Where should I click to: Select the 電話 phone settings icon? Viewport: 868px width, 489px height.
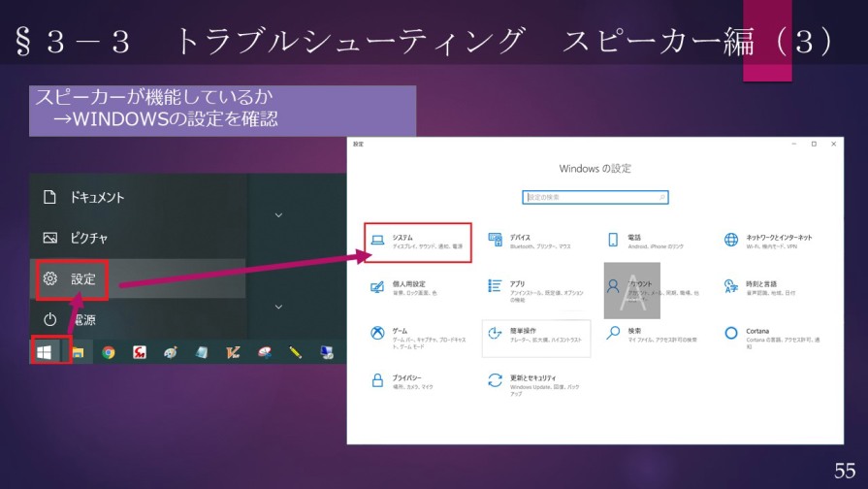pyautogui.click(x=613, y=240)
